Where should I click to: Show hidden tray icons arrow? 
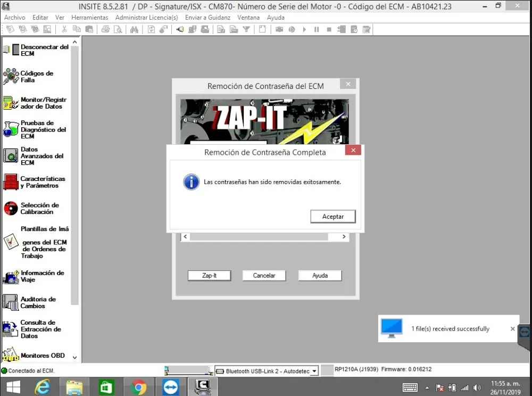pos(427,387)
